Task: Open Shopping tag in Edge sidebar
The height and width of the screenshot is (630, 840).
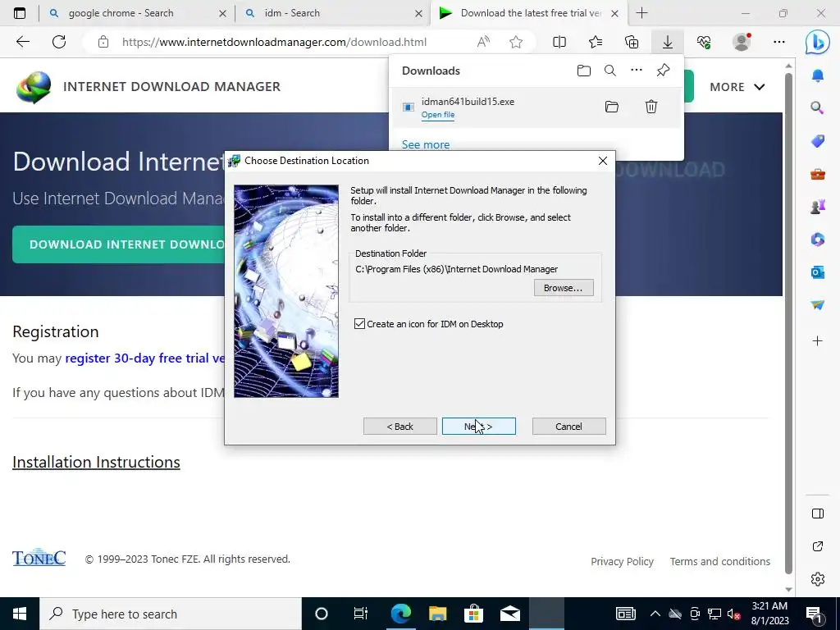Action: (x=818, y=141)
